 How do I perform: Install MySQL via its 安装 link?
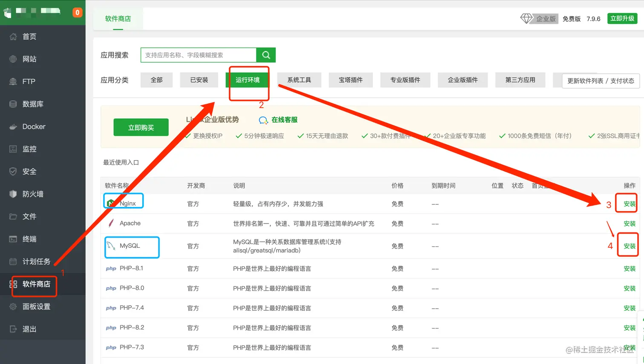630,246
